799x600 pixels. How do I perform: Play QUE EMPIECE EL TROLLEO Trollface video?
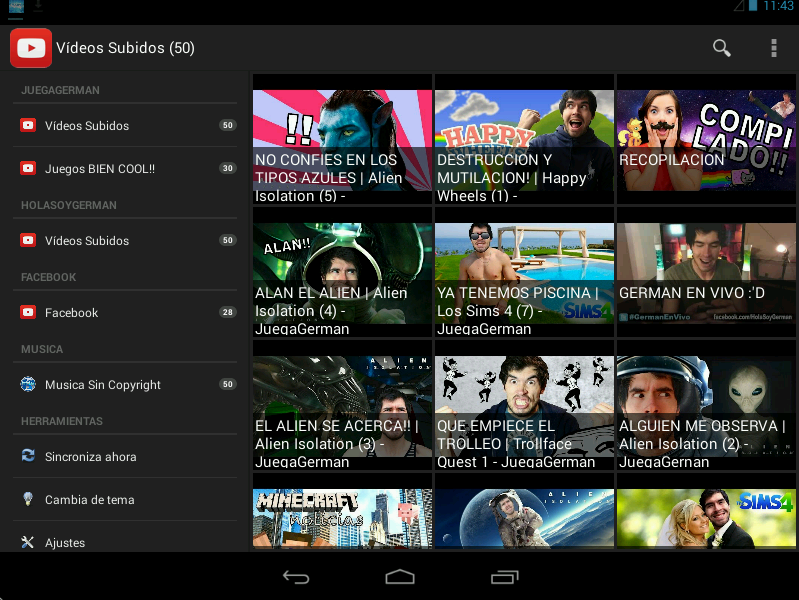coord(524,405)
